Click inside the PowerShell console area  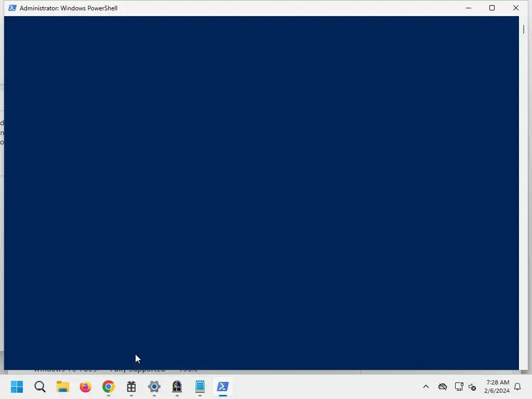(x=261, y=193)
